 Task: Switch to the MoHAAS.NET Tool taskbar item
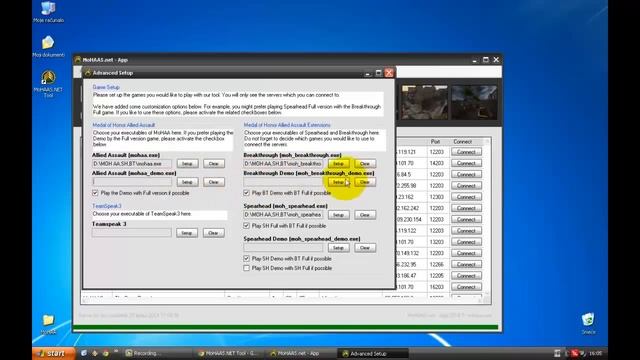pyautogui.click(x=229, y=353)
